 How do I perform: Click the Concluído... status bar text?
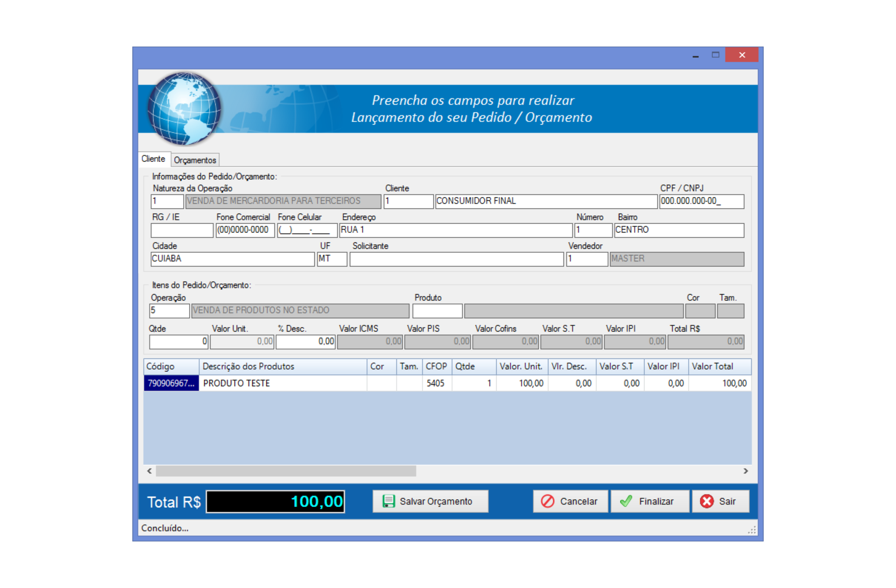[165, 528]
